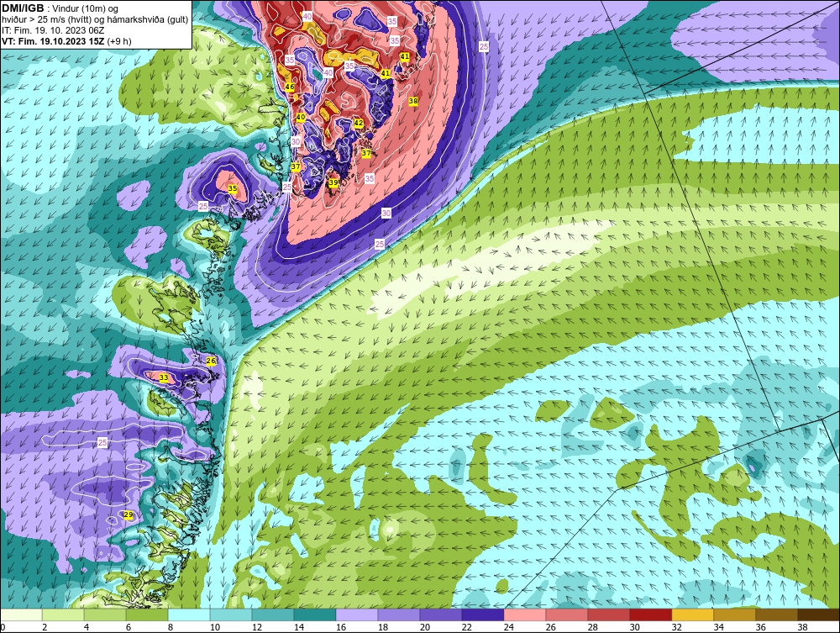Click the yellow peak-gust marker '42'
Viewport: 840px width, 633px height.
(x=359, y=123)
